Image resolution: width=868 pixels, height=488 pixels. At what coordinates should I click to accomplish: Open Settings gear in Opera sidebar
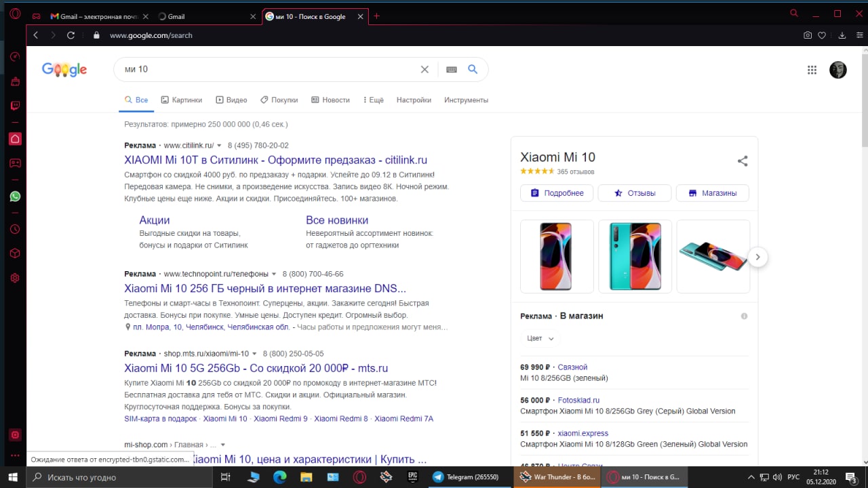point(15,278)
